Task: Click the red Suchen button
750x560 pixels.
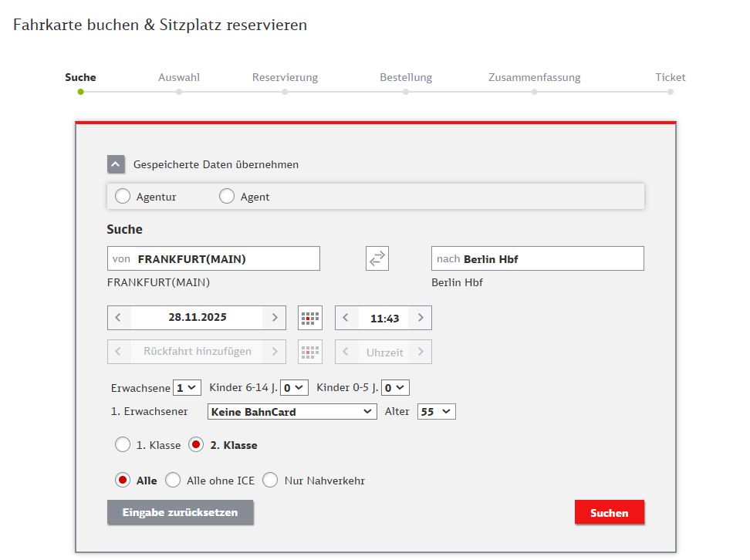Action: tap(609, 512)
